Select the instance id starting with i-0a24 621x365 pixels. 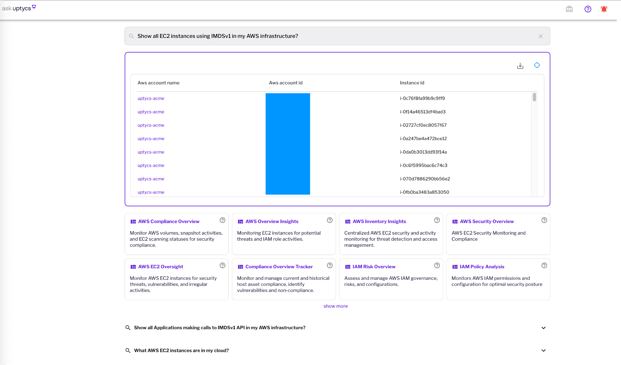(423, 139)
